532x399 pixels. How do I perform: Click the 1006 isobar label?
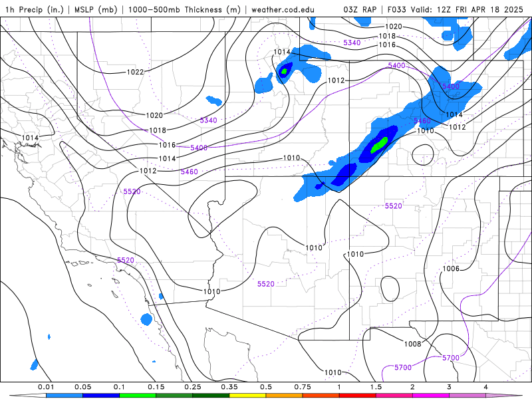(451, 269)
